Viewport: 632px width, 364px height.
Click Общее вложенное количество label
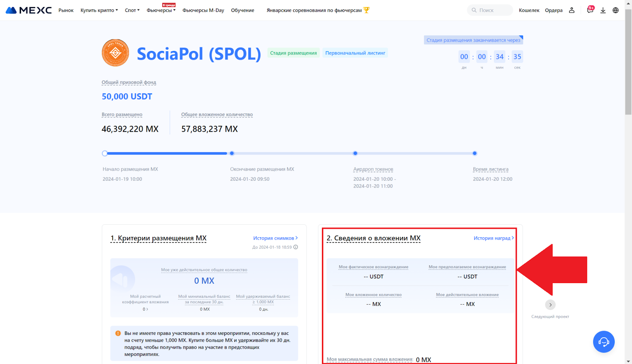(x=217, y=114)
